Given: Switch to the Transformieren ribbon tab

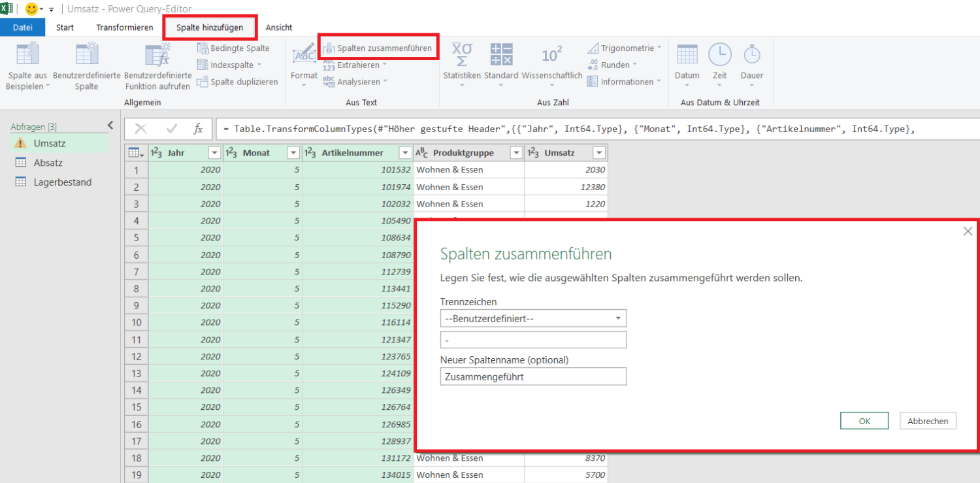Looking at the screenshot, I should pos(124,27).
